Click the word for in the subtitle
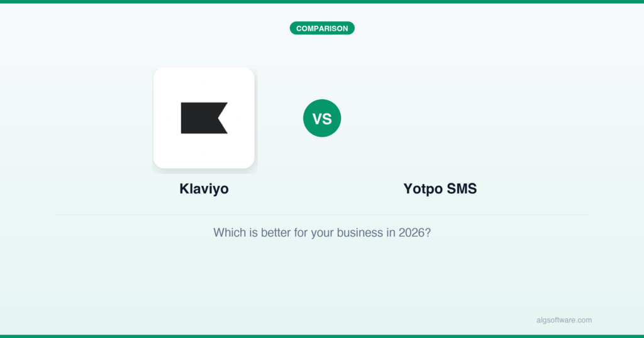Screen dimensions: 644x338 tap(301, 232)
